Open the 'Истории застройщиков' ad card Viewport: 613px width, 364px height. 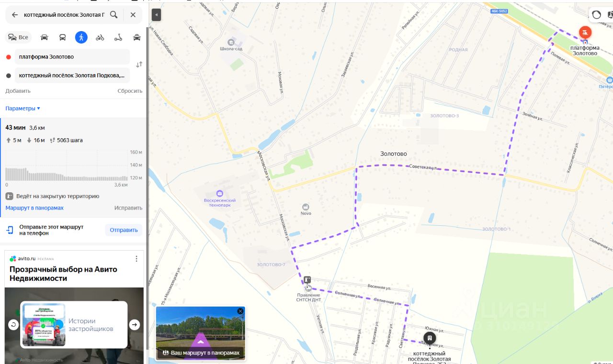74,325
